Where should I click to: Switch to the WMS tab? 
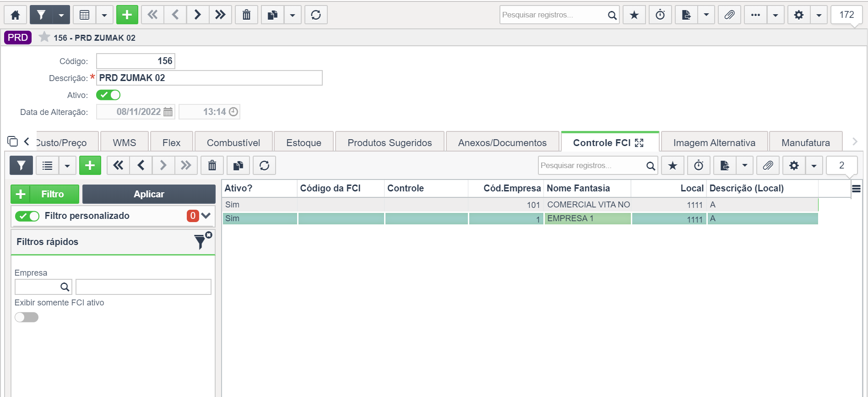pos(125,142)
